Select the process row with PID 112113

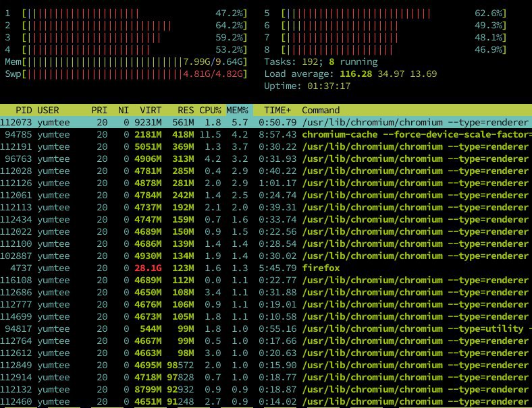[266, 208]
